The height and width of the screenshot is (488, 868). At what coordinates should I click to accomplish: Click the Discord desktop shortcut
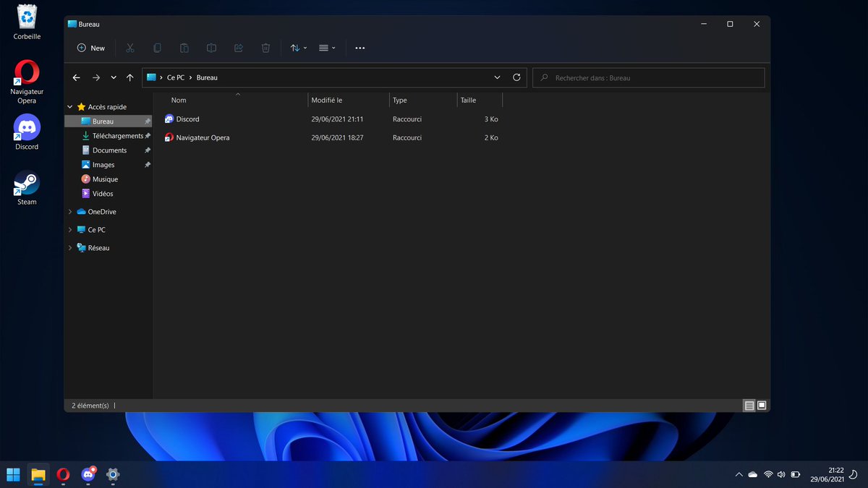coord(27,132)
